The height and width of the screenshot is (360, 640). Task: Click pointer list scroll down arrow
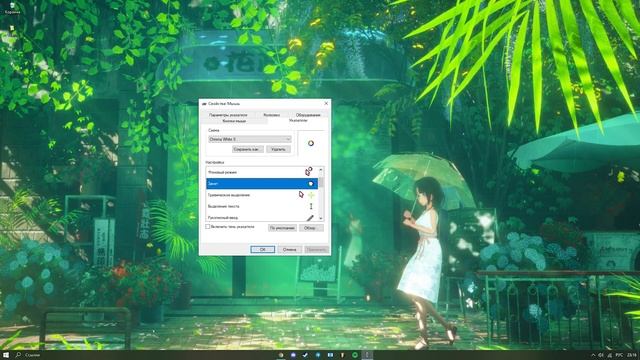pos(321,219)
